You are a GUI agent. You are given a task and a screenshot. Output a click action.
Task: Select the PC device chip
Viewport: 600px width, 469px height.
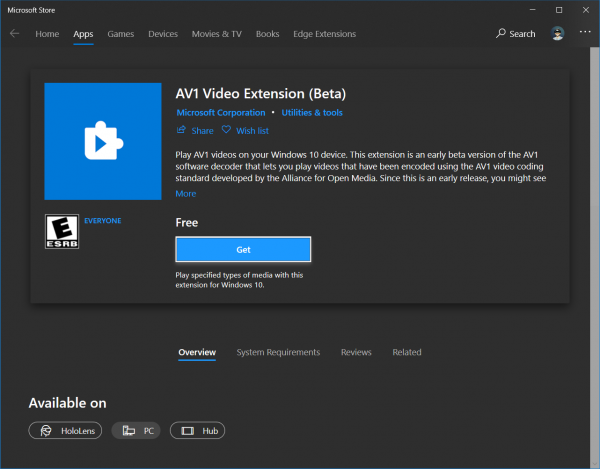[136, 430]
